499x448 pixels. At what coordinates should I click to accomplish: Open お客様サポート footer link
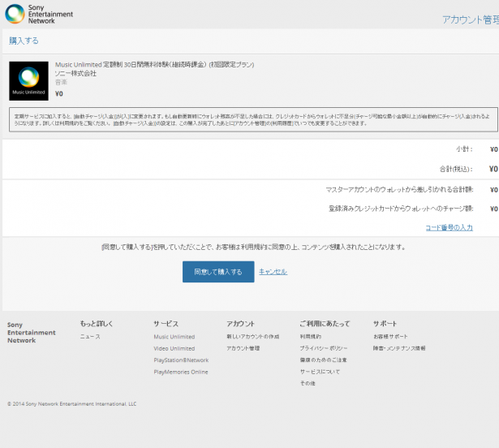[390, 337]
